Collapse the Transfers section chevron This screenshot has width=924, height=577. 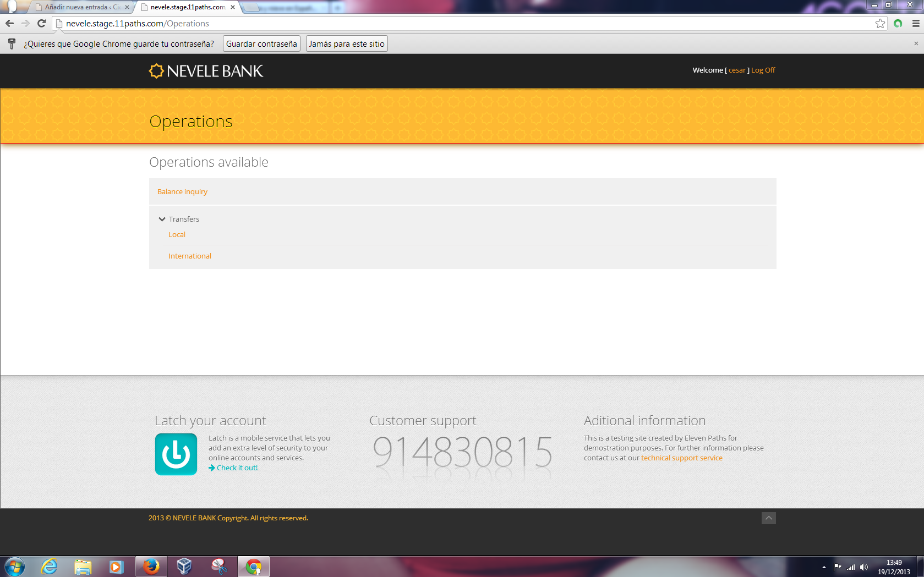coord(162,219)
